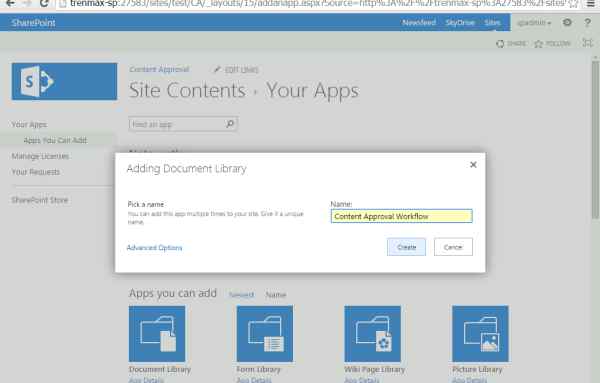Open Your Apps in the sidebar
Image resolution: width=600 pixels, height=383 pixels.
pos(29,124)
